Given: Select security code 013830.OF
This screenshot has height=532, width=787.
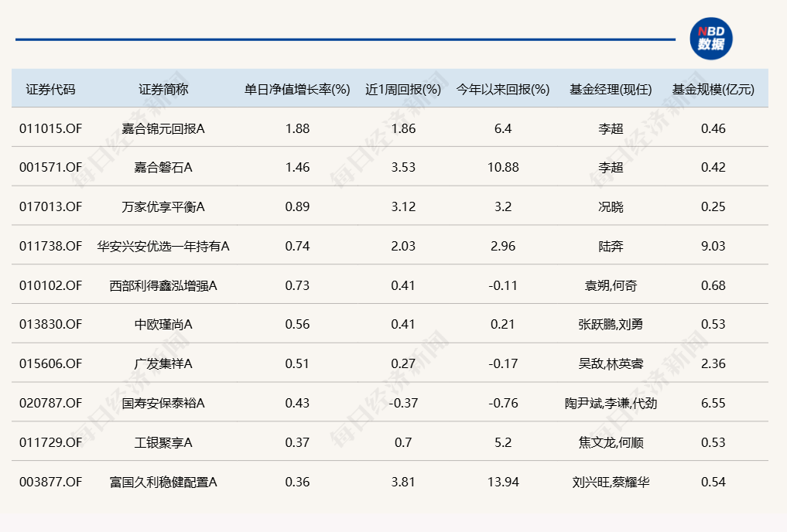Looking at the screenshot, I should point(51,325).
